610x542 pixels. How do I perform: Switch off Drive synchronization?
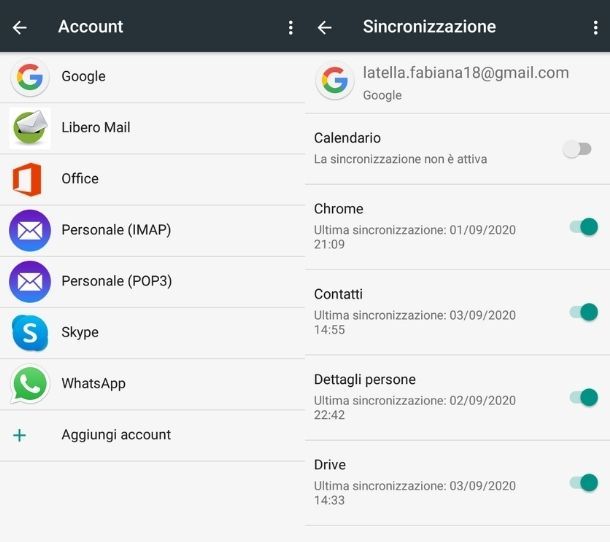click(x=584, y=483)
